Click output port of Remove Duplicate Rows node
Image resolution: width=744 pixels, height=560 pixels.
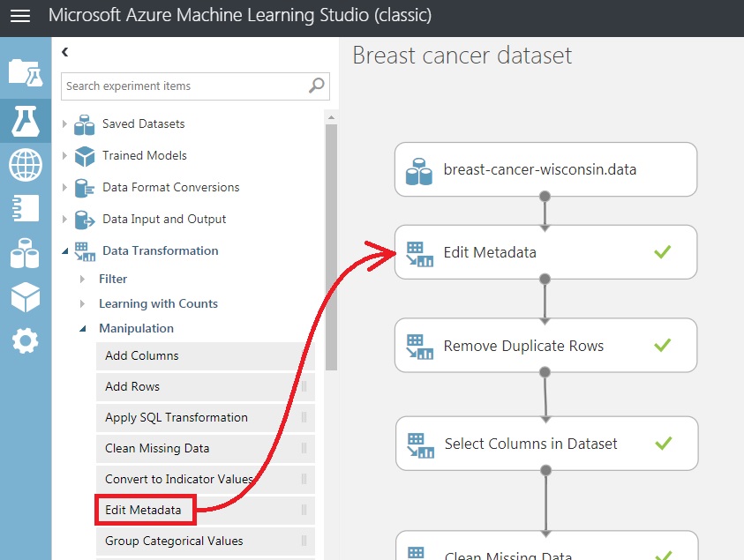[545, 372]
